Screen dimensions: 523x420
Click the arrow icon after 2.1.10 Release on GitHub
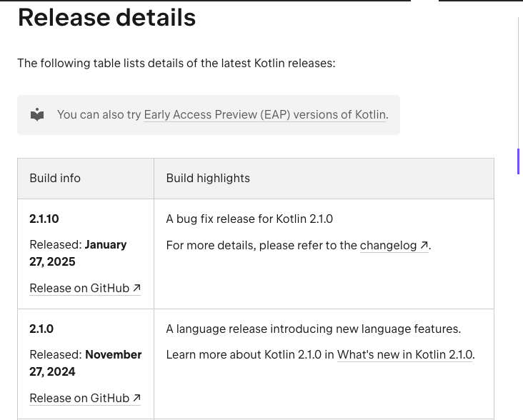136,288
